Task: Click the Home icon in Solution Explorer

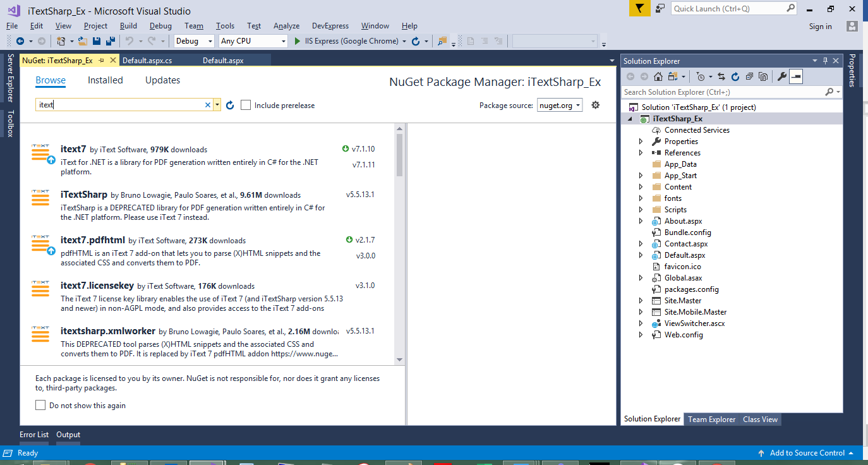Action: pos(658,76)
